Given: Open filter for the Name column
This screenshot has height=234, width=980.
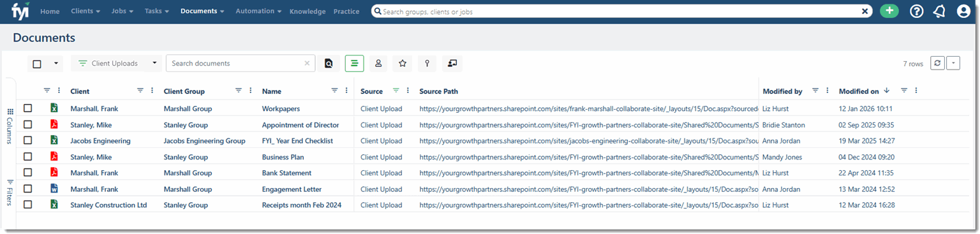Looking at the screenshot, I should [x=334, y=91].
